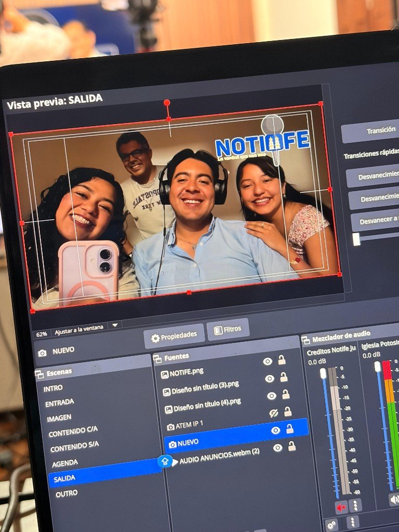The height and width of the screenshot is (532, 399).
Task: Click the Mezclador de audio dock icon
Action: (x=305, y=340)
